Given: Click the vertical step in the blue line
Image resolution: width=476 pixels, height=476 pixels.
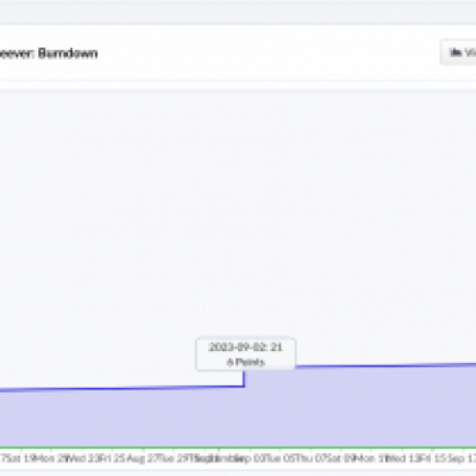Looking at the screenshot, I should click(244, 378).
